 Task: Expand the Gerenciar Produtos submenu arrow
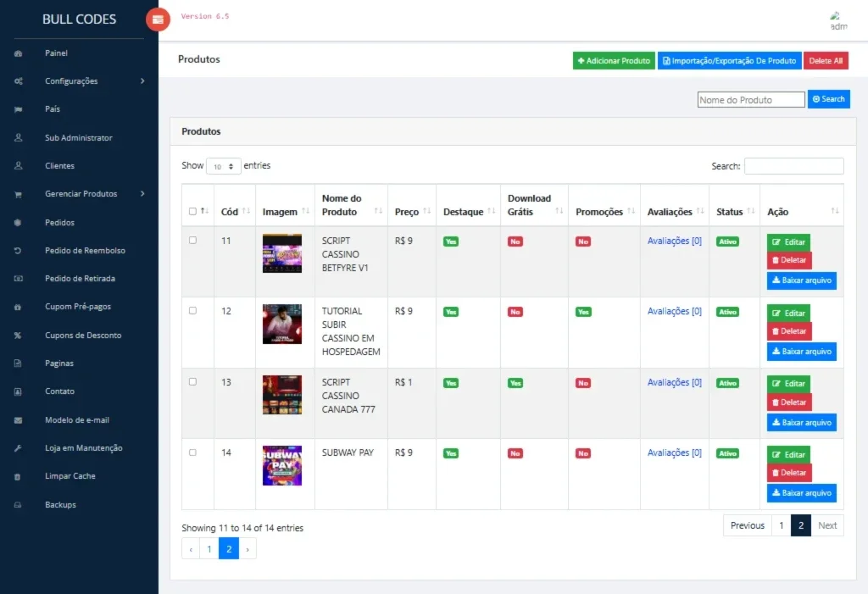pos(142,194)
